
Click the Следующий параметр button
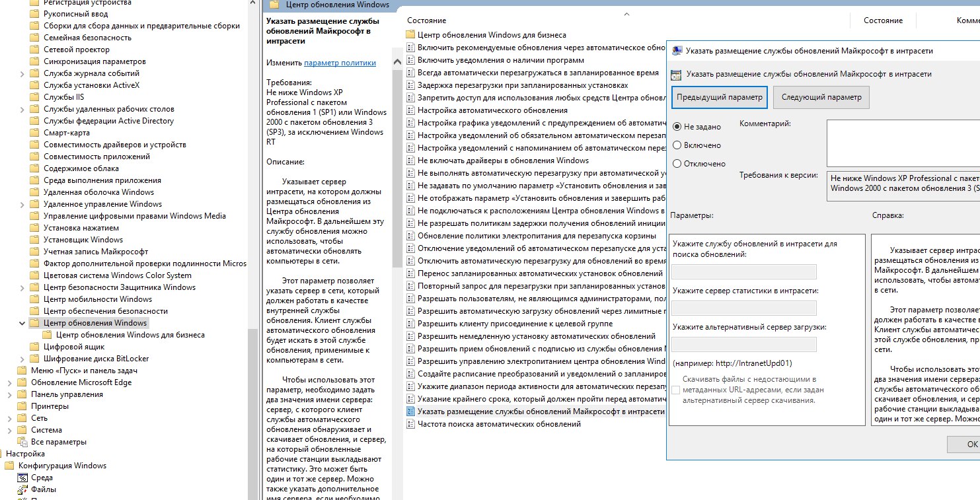point(821,97)
